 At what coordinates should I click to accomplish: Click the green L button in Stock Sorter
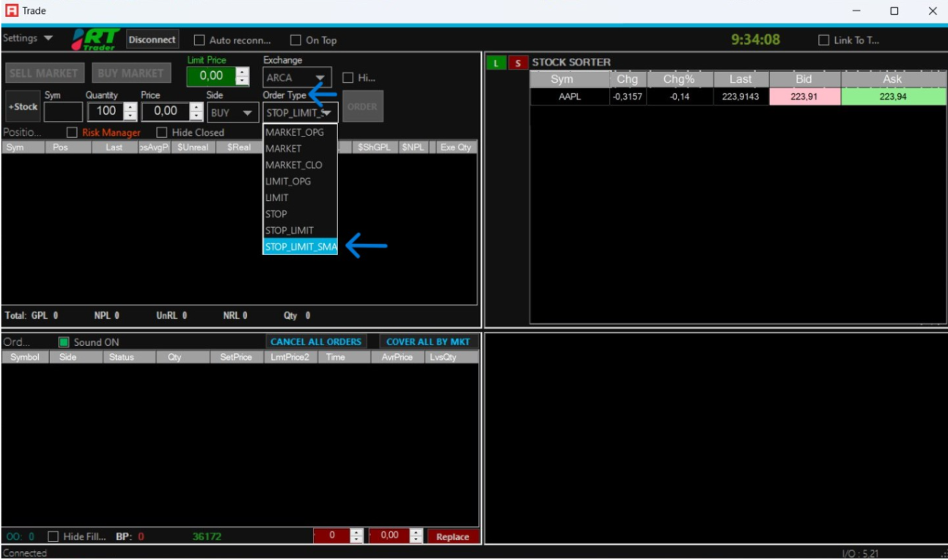click(x=496, y=63)
